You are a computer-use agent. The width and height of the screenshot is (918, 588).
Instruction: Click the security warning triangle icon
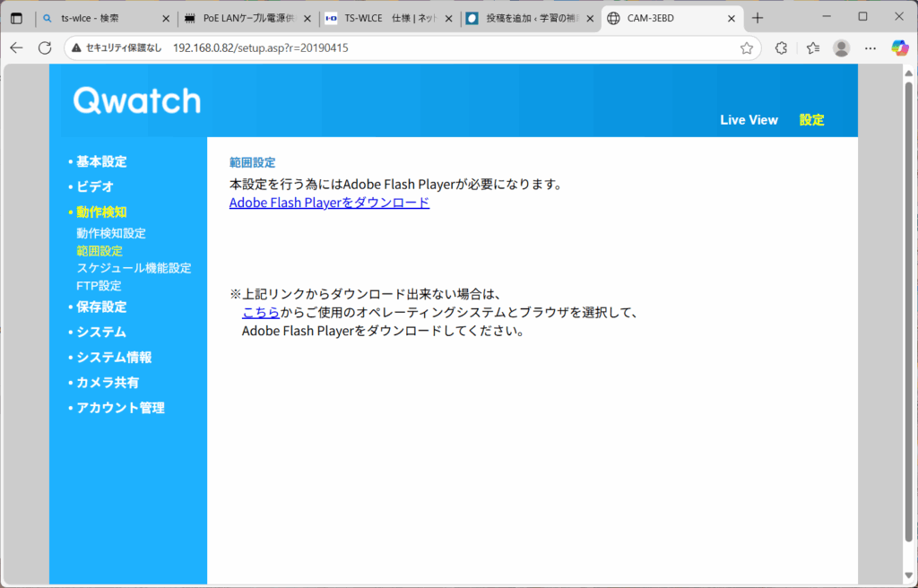[x=76, y=48]
